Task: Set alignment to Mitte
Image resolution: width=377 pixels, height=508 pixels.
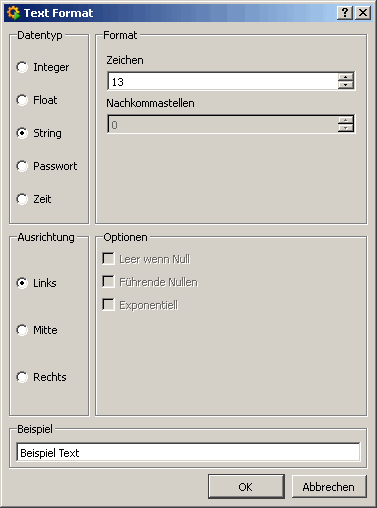Action: coord(37,330)
